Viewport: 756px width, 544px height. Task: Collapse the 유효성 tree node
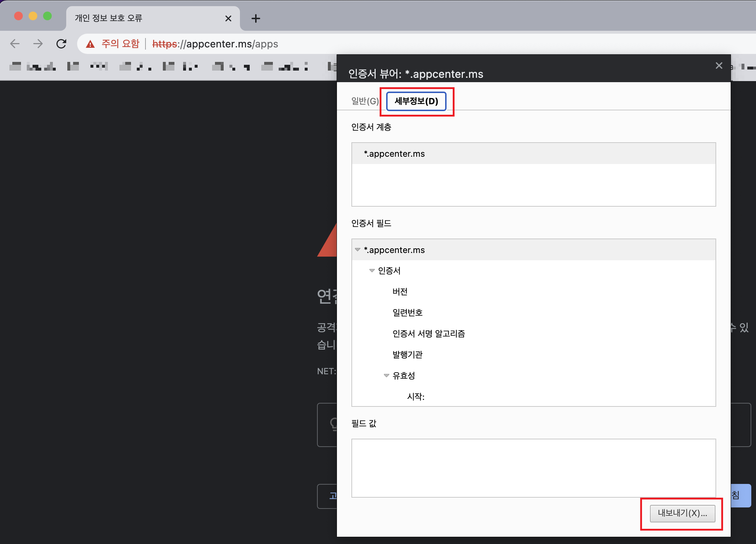[386, 376]
